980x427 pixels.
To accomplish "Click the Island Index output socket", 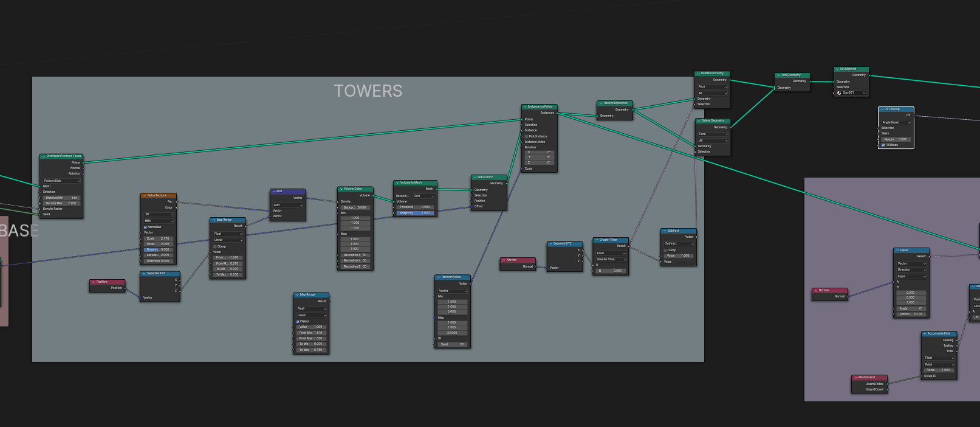I will 888,384.
